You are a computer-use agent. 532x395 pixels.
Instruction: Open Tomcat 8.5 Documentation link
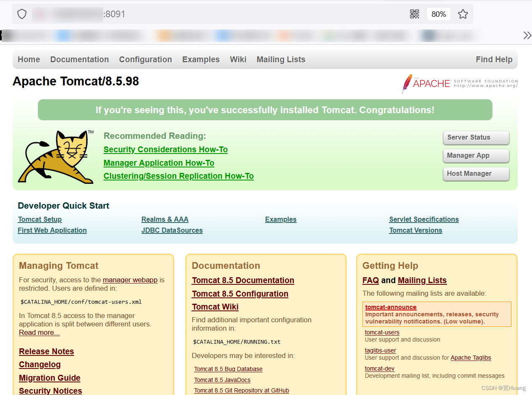pyautogui.click(x=243, y=281)
